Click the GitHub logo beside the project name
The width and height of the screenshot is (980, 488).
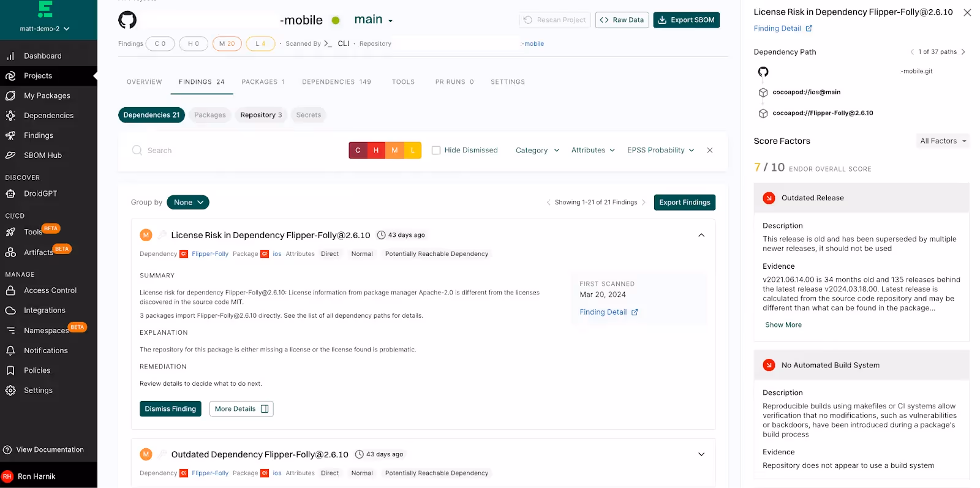[127, 20]
